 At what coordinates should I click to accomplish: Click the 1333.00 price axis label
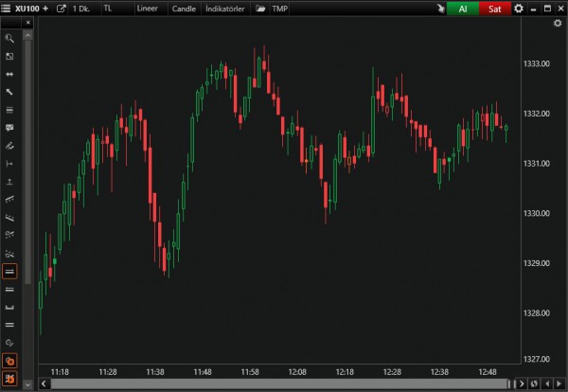pos(537,63)
